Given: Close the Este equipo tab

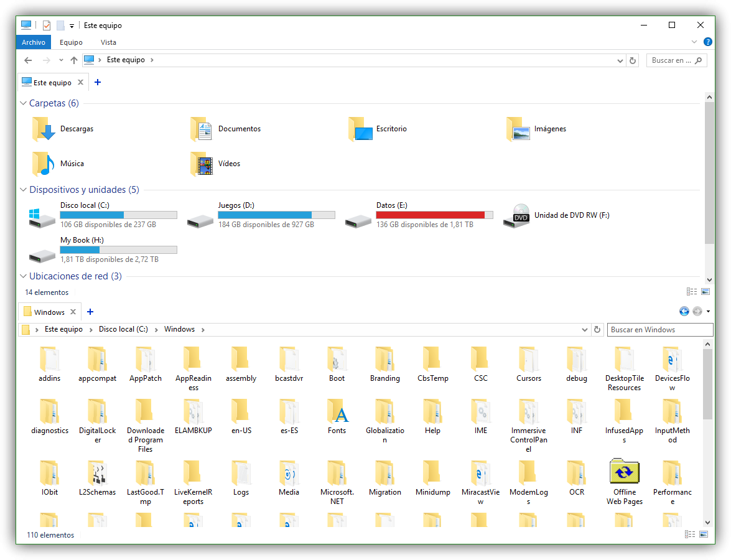Looking at the screenshot, I should [81, 82].
